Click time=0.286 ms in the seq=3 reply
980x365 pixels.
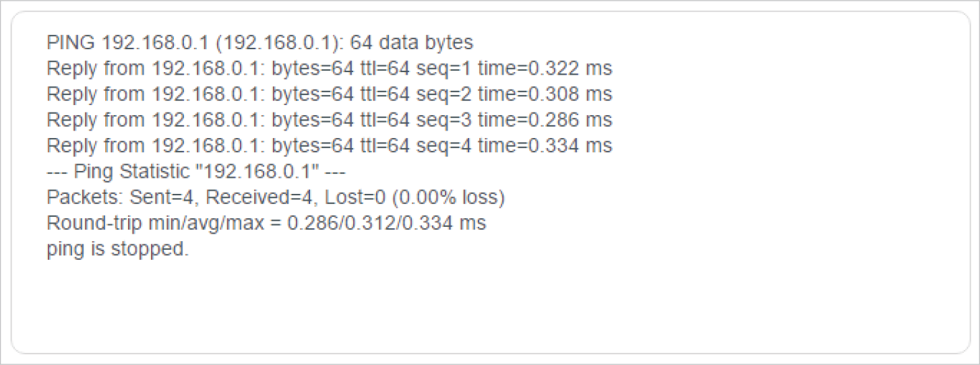tap(544, 120)
